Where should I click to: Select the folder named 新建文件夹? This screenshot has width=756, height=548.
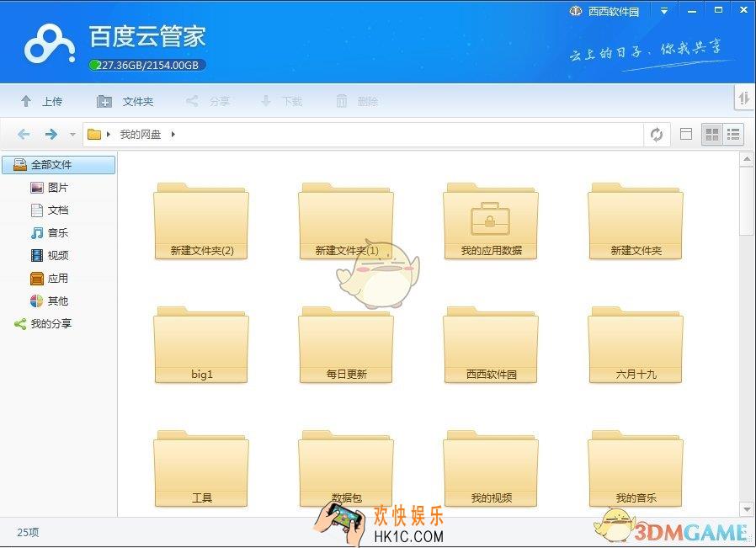[636, 221]
